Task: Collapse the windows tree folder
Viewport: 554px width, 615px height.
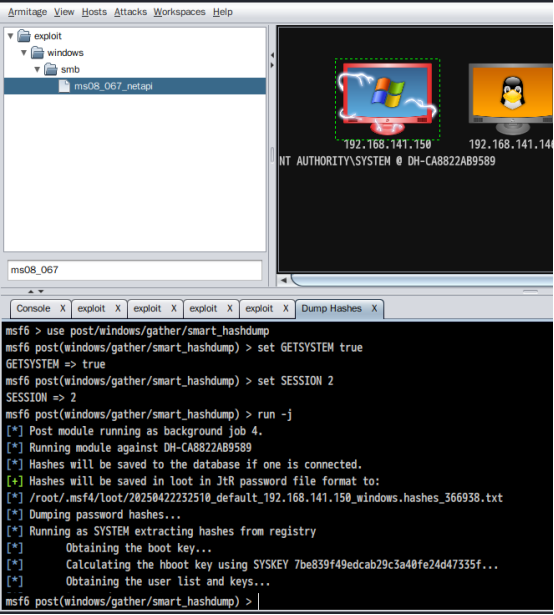Action: 24,53
